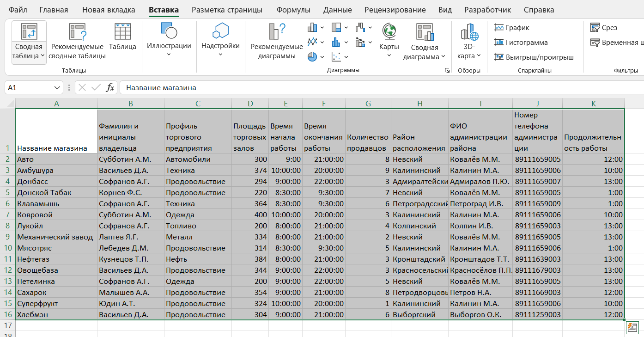
Task: Select the Продолжительность работы header cell
Action: (x=593, y=131)
